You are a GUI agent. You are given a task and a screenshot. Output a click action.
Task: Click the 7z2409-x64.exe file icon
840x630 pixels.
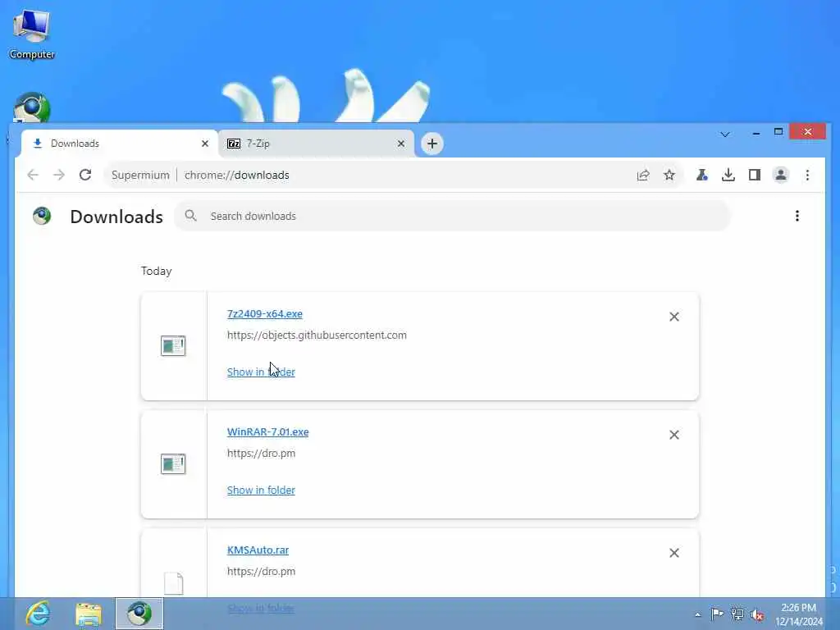click(173, 345)
